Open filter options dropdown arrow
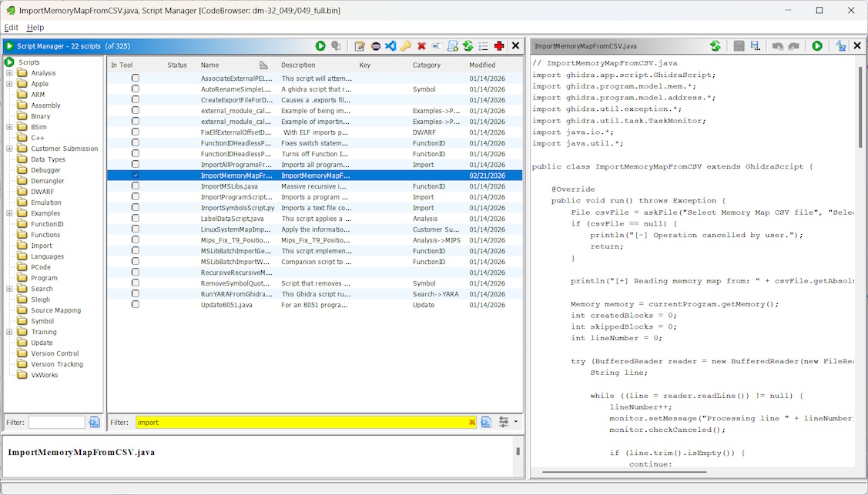The height and width of the screenshot is (495, 868). (x=515, y=422)
